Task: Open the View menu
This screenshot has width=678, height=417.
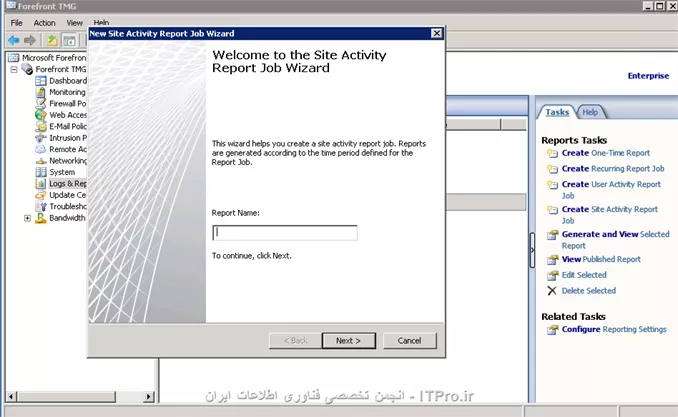Action: (74, 23)
